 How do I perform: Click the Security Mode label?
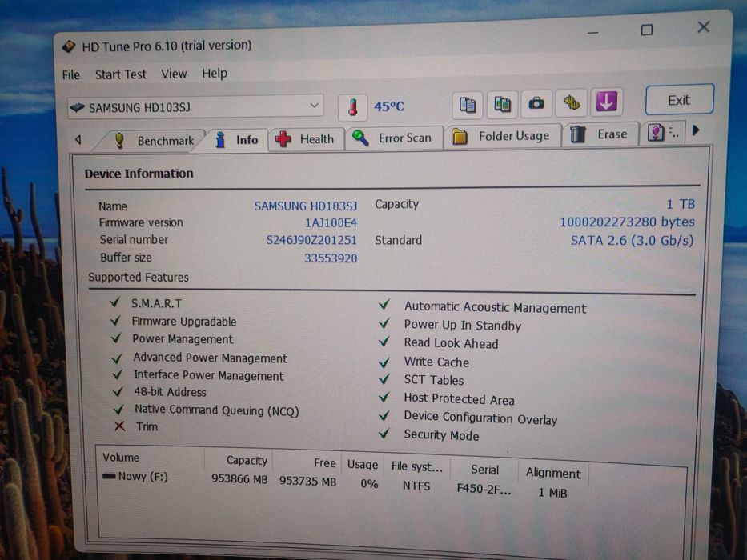click(441, 435)
